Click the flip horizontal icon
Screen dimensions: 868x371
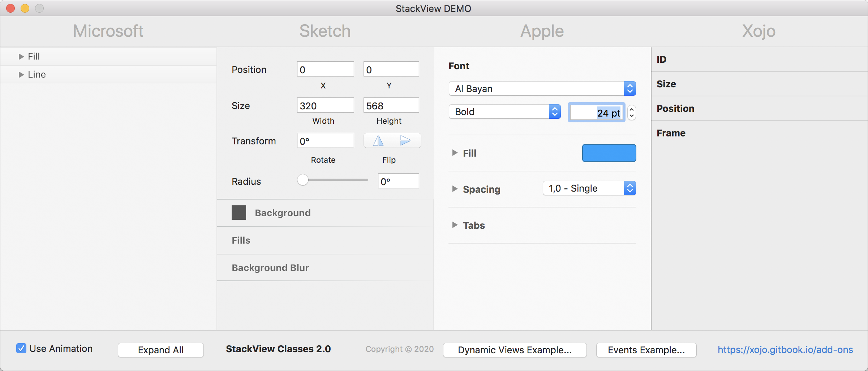point(378,141)
